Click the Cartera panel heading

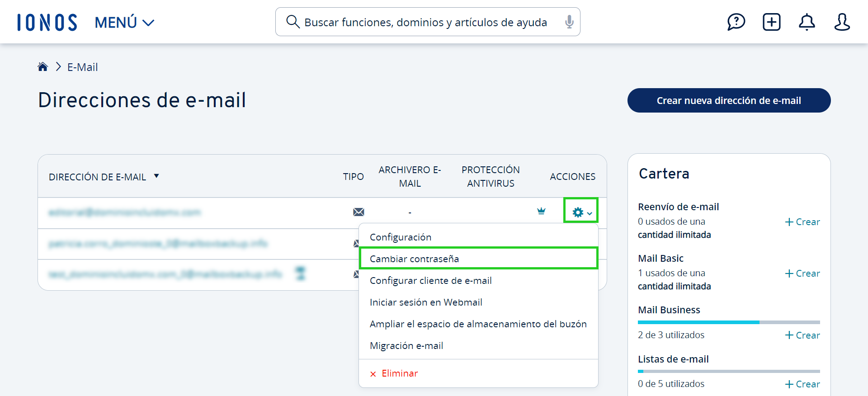click(x=664, y=174)
